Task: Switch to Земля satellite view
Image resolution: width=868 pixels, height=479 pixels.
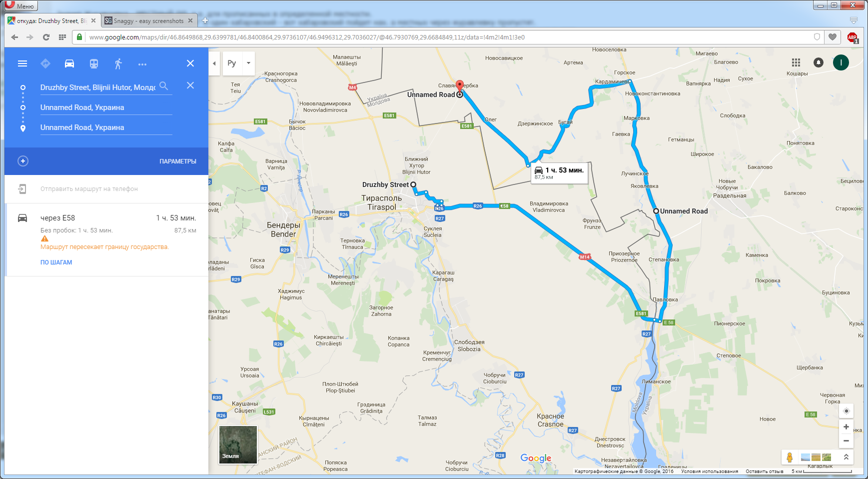Action: 238,444
